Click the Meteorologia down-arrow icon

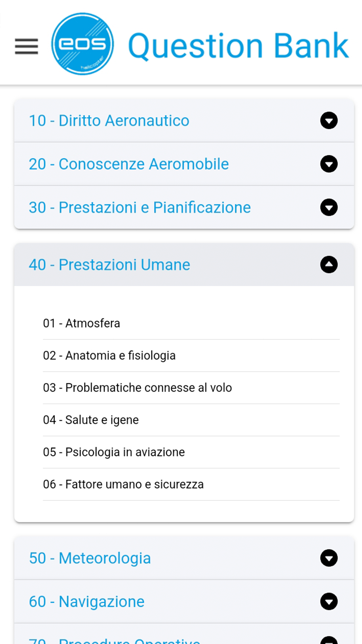[x=329, y=558]
